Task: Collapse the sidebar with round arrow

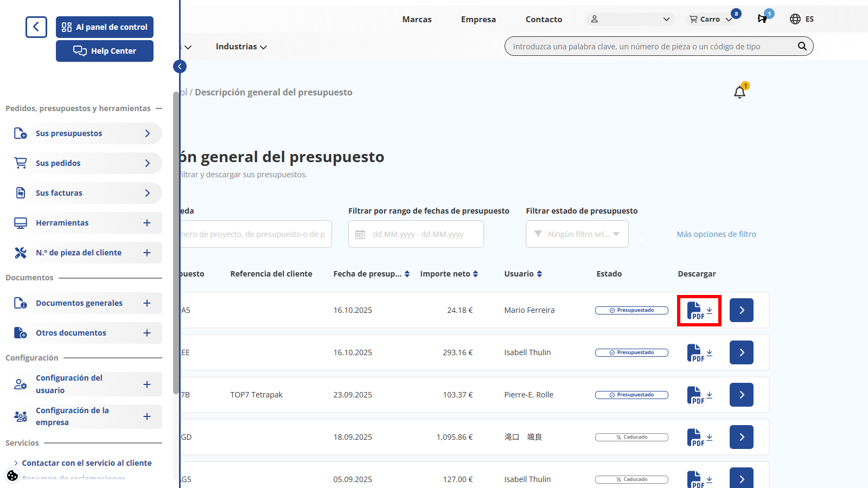Action: [180, 67]
